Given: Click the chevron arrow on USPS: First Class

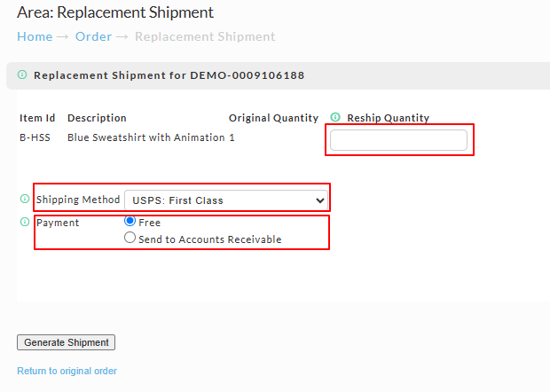Looking at the screenshot, I should (x=319, y=200).
